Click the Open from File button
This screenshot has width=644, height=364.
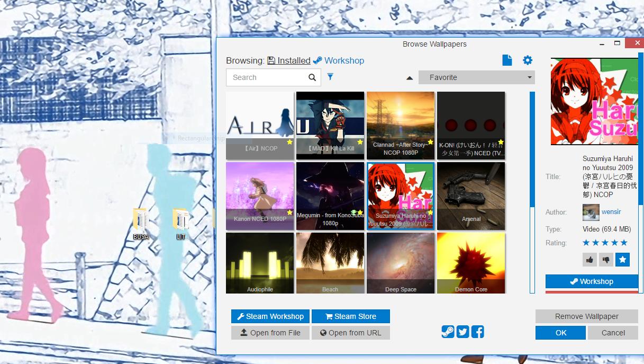(270, 333)
